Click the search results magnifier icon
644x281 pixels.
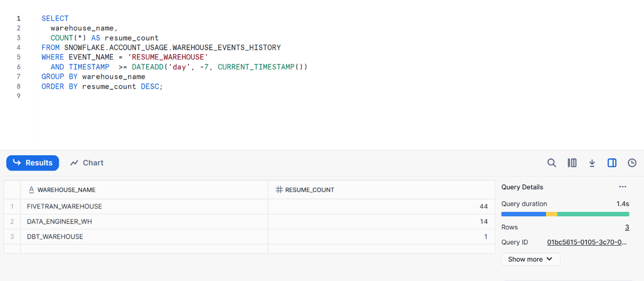[551, 163]
